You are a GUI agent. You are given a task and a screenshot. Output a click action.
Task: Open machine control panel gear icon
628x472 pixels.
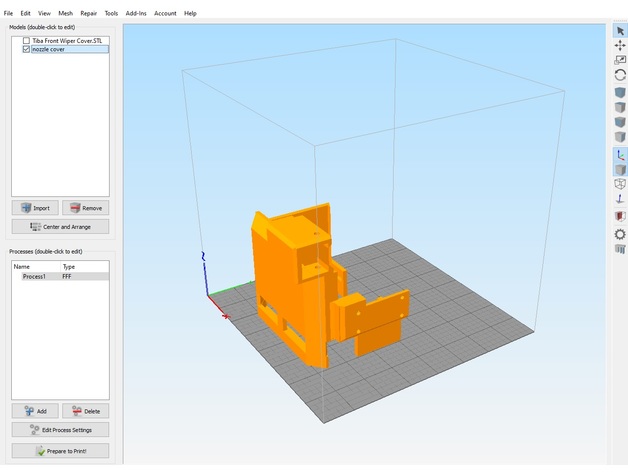point(620,234)
